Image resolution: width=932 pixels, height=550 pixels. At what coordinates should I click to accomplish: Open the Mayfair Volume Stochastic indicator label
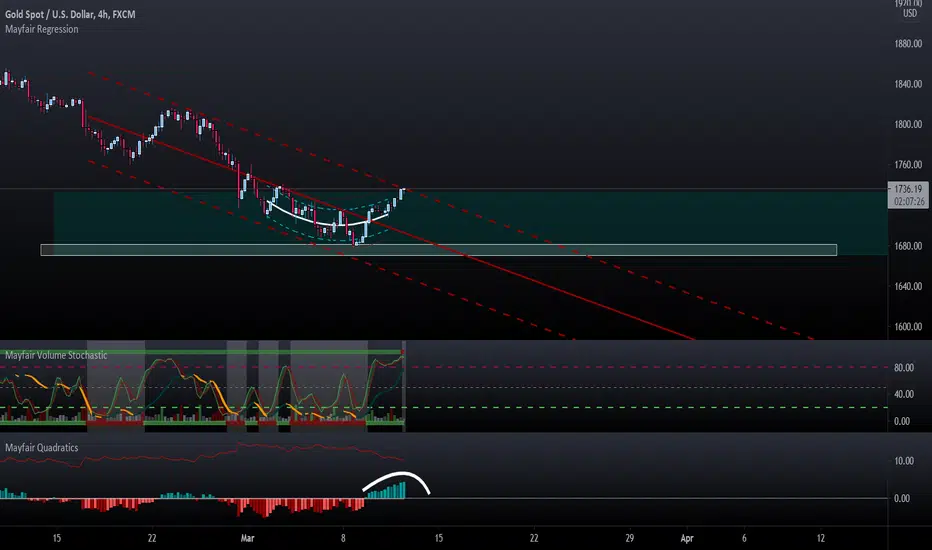click(x=56, y=355)
